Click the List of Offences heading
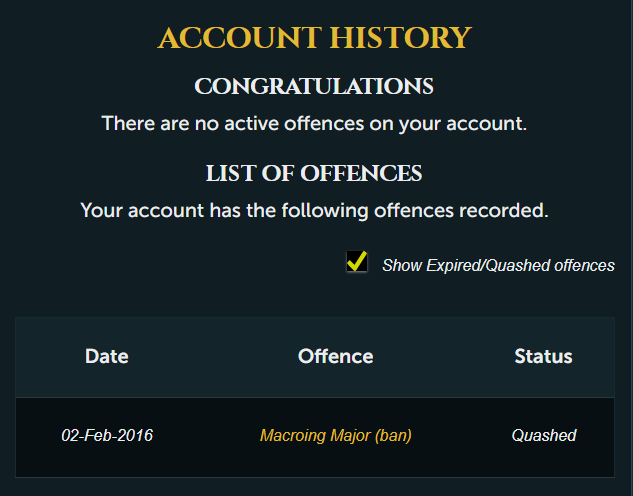The width and height of the screenshot is (633, 496). (x=314, y=174)
